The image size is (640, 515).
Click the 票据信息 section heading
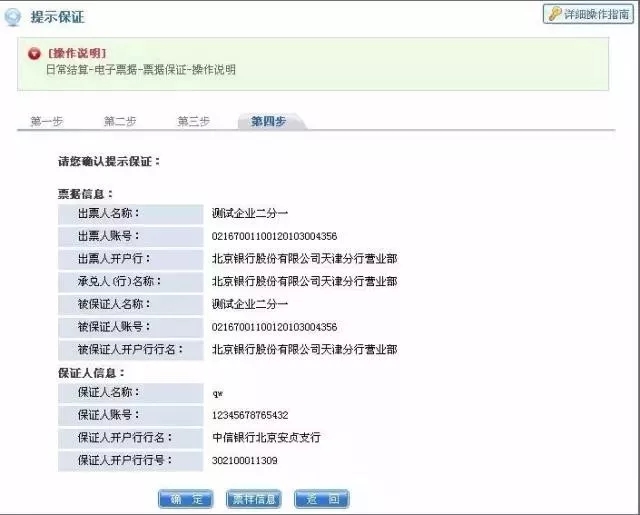pyautogui.click(x=85, y=194)
